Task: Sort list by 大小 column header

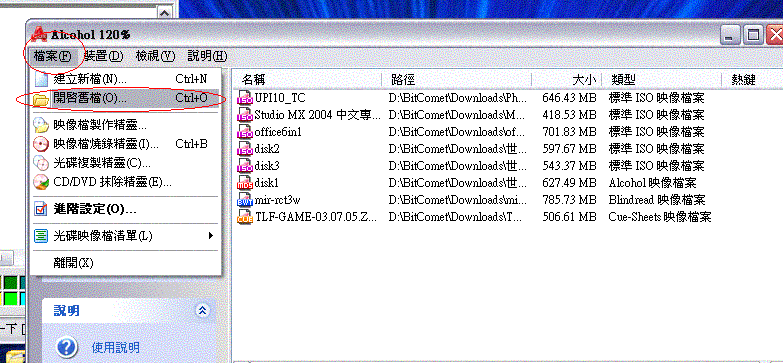Action: coord(566,79)
